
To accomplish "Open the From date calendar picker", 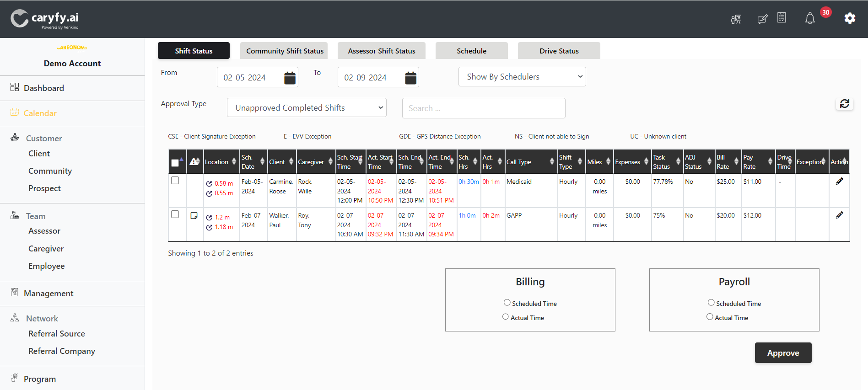I will coord(290,78).
